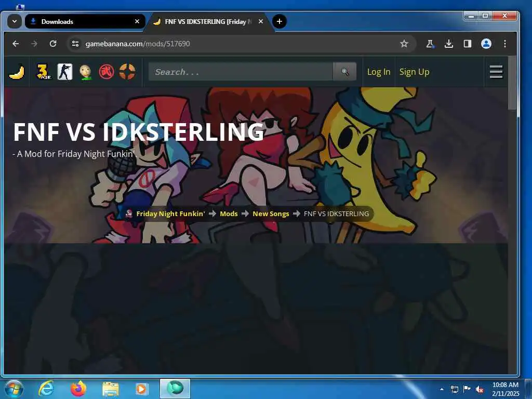Open the Chrome Labs flask icon

pyautogui.click(x=430, y=44)
